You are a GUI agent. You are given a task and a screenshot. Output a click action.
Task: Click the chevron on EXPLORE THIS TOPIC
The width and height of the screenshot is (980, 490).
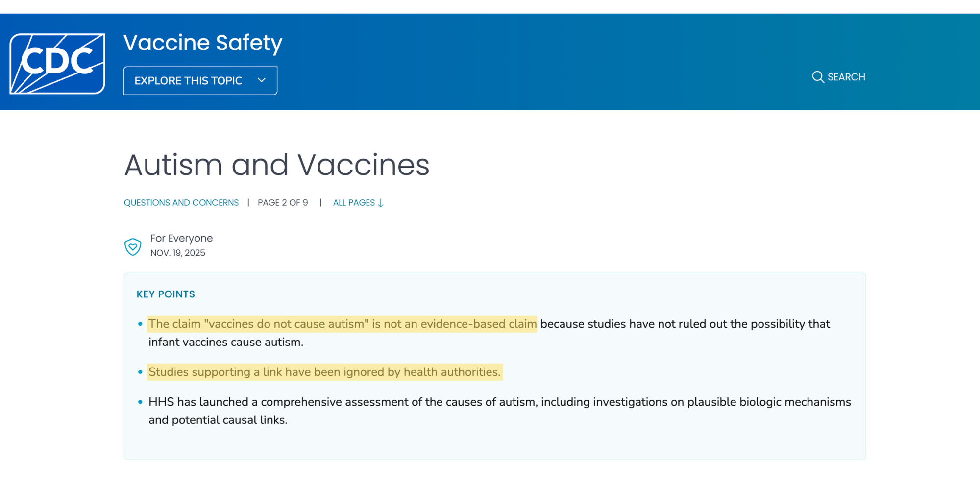[x=261, y=80]
